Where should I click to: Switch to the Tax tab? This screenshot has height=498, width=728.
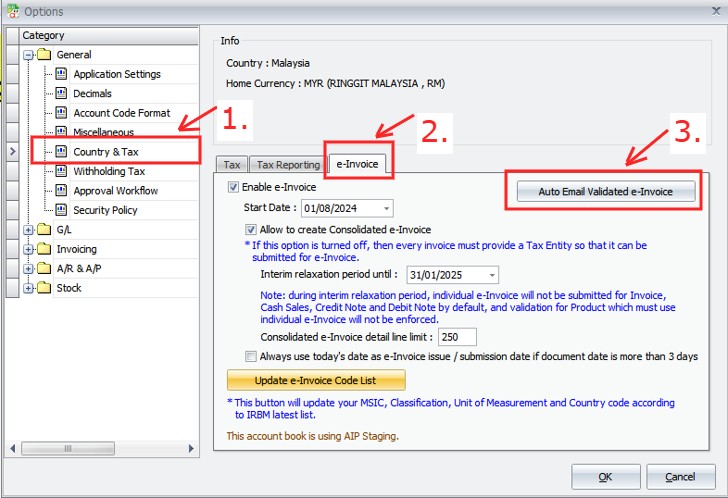pyautogui.click(x=231, y=165)
